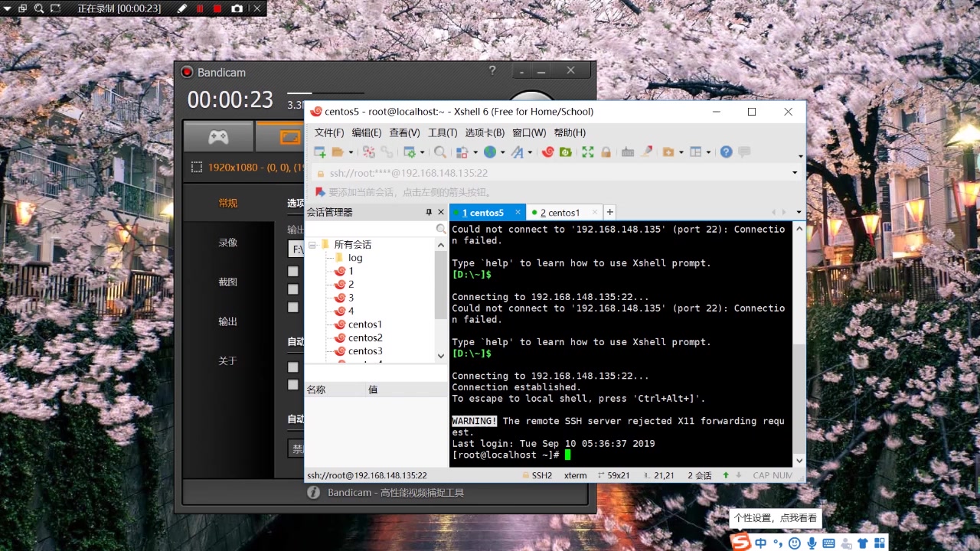The height and width of the screenshot is (551, 980).
Task: Click the session tree scrollbar down arrow
Action: click(441, 356)
